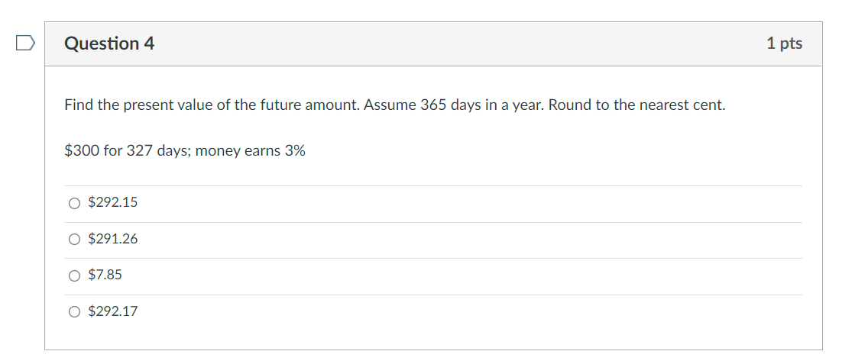Viewport: 868px width, 364px height.
Task: Select the $292.15 radio button
Action: (74, 203)
